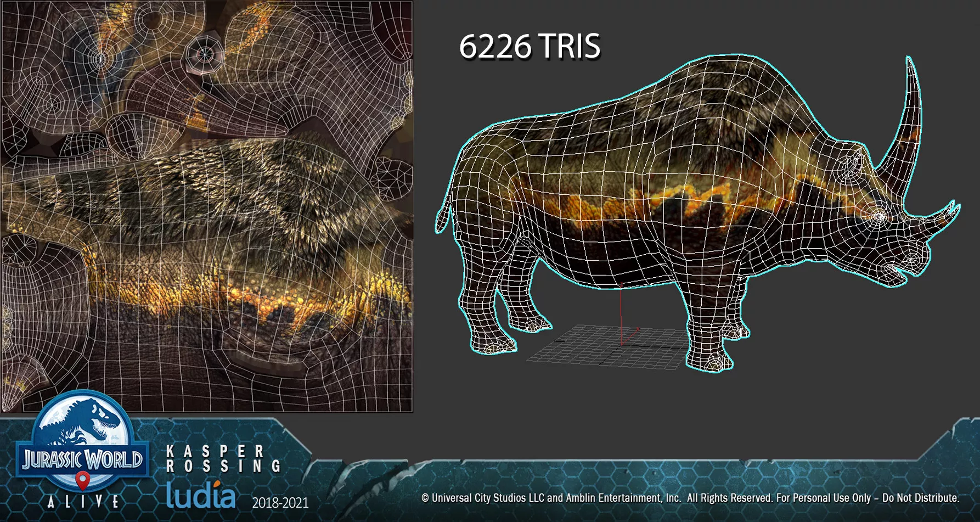Click the rhino's eye on the 3D model
The image size is (980, 522).
pyautogui.click(x=879, y=217)
